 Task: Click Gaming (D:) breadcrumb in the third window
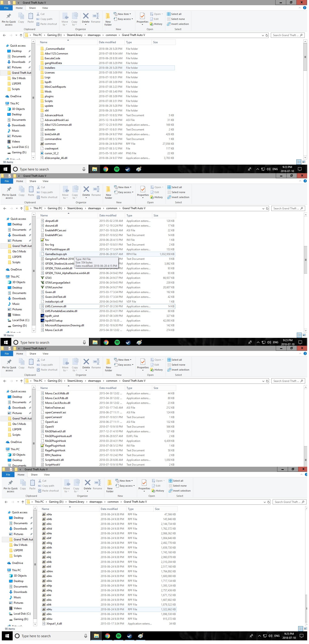pyautogui.click(x=55, y=381)
